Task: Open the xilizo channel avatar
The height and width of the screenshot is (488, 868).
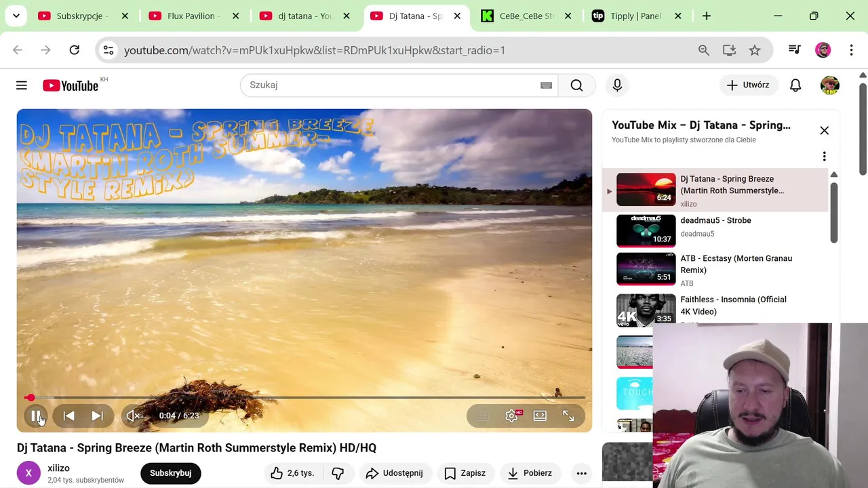Action: click(28, 473)
